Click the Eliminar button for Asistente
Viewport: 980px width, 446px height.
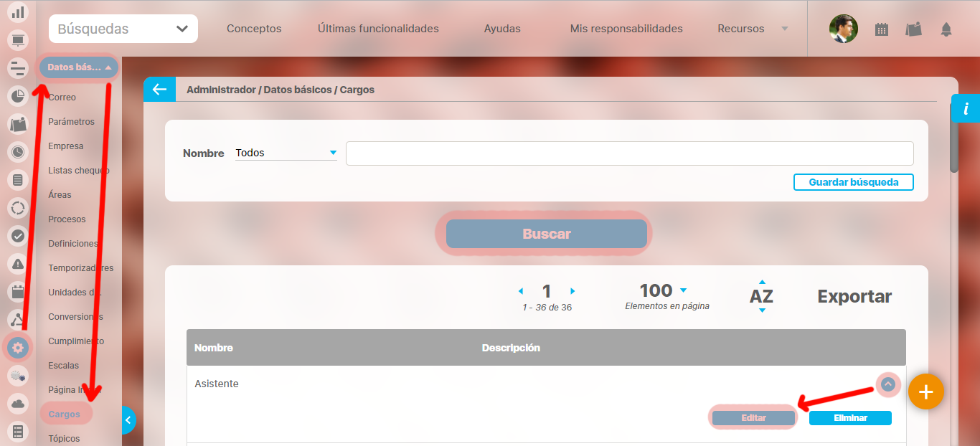click(x=850, y=418)
